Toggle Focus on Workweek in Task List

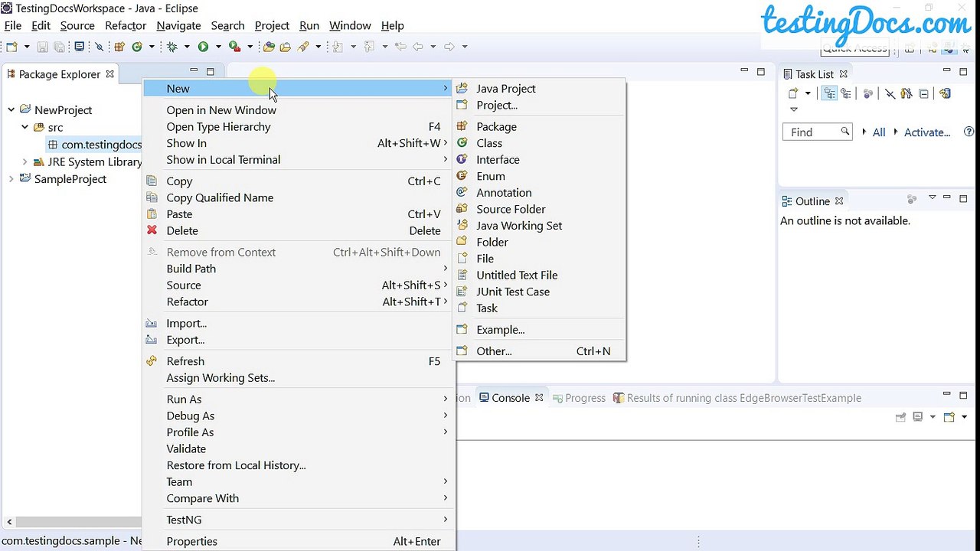(867, 93)
